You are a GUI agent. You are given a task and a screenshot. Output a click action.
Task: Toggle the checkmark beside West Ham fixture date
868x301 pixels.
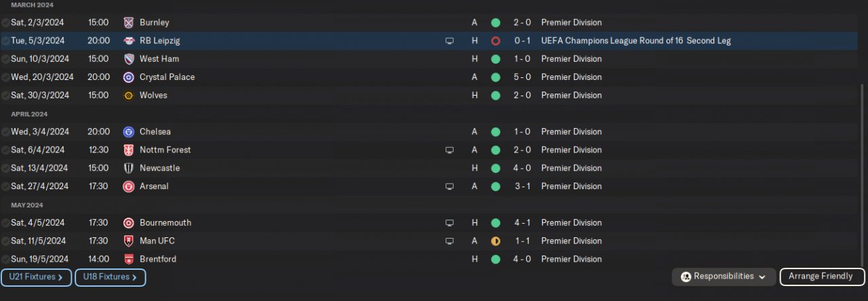point(5,59)
